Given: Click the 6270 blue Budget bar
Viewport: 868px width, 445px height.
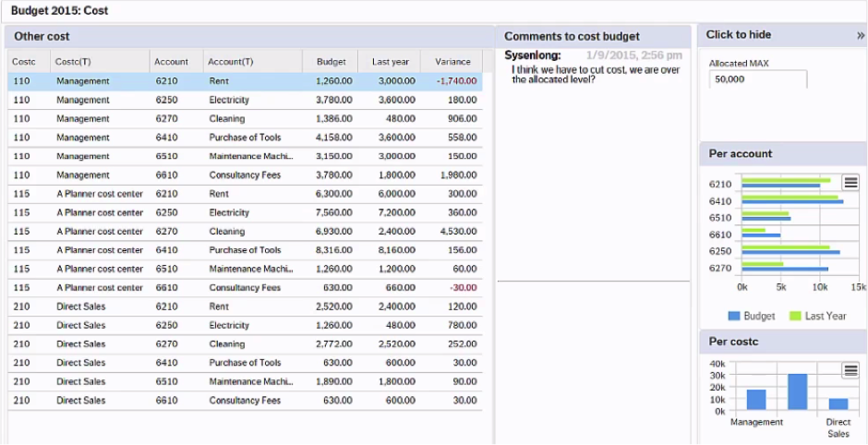Looking at the screenshot, I should (x=785, y=269).
